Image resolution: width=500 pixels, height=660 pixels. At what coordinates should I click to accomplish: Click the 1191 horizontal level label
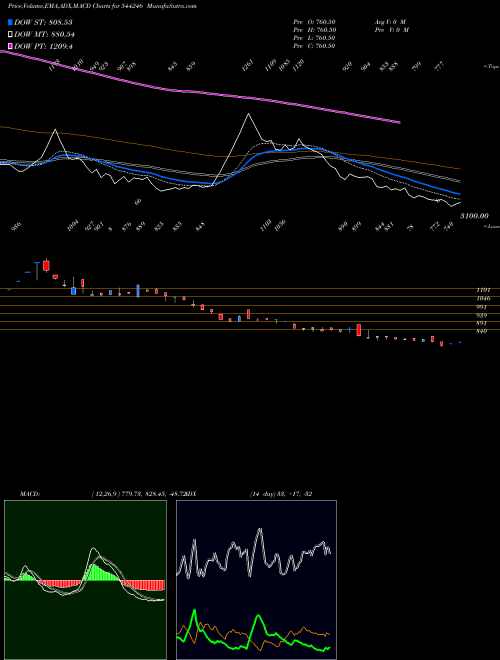coord(483,290)
